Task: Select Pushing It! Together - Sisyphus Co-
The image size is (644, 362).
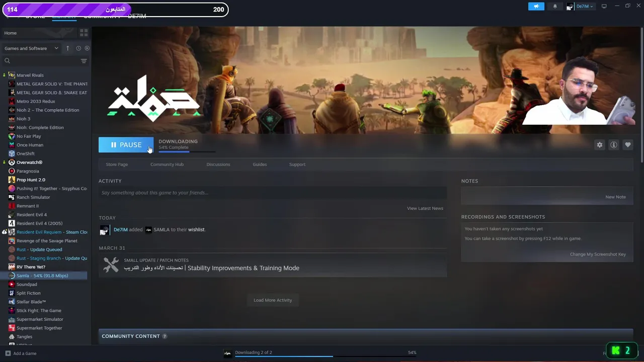Action: pos(51,189)
